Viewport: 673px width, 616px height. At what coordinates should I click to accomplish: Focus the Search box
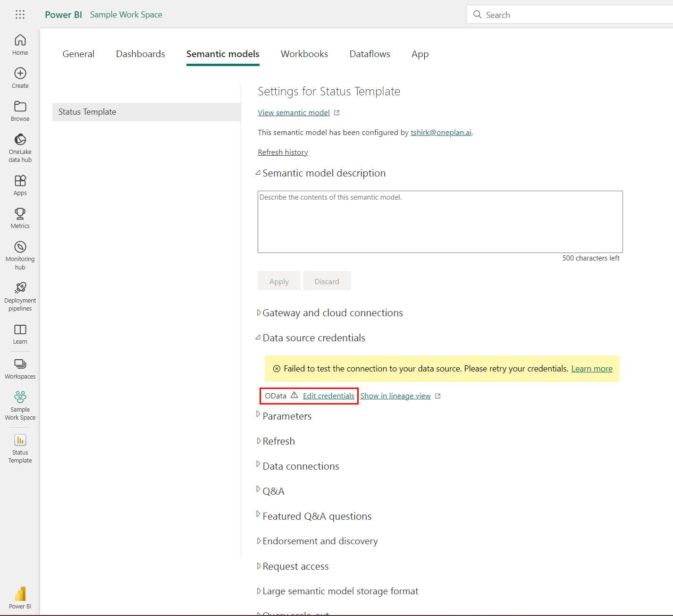(570, 15)
